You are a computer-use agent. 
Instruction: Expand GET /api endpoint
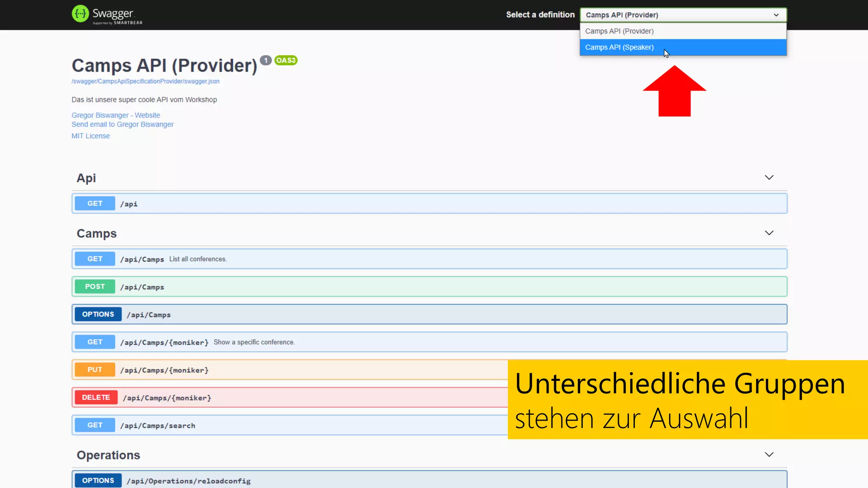pos(429,203)
